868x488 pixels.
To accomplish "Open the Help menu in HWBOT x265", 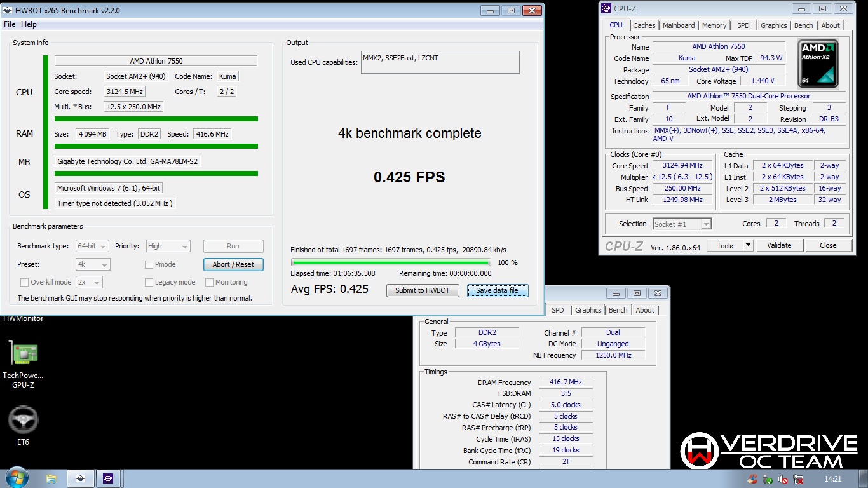I will [29, 24].
